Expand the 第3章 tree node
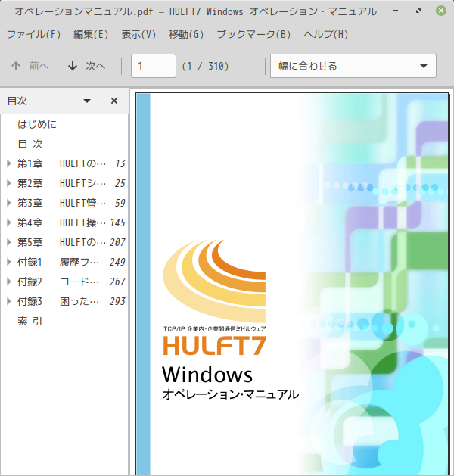The image size is (454, 476). click(x=9, y=203)
